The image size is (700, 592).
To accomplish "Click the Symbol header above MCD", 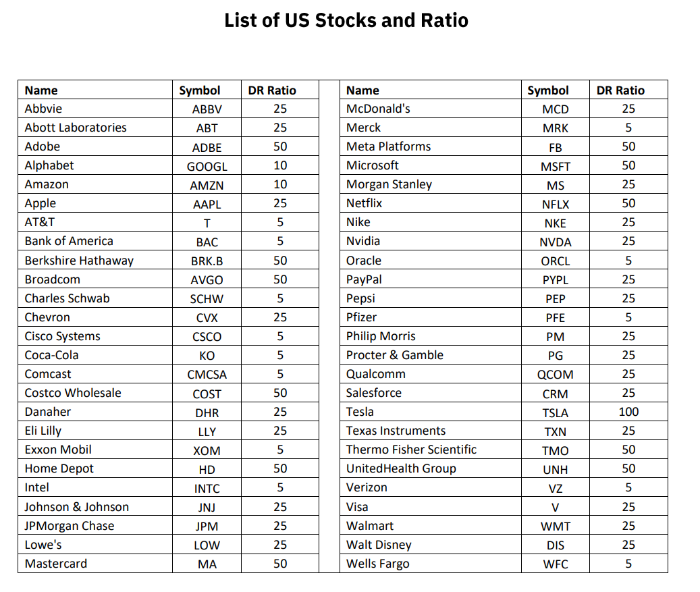I will (548, 90).
